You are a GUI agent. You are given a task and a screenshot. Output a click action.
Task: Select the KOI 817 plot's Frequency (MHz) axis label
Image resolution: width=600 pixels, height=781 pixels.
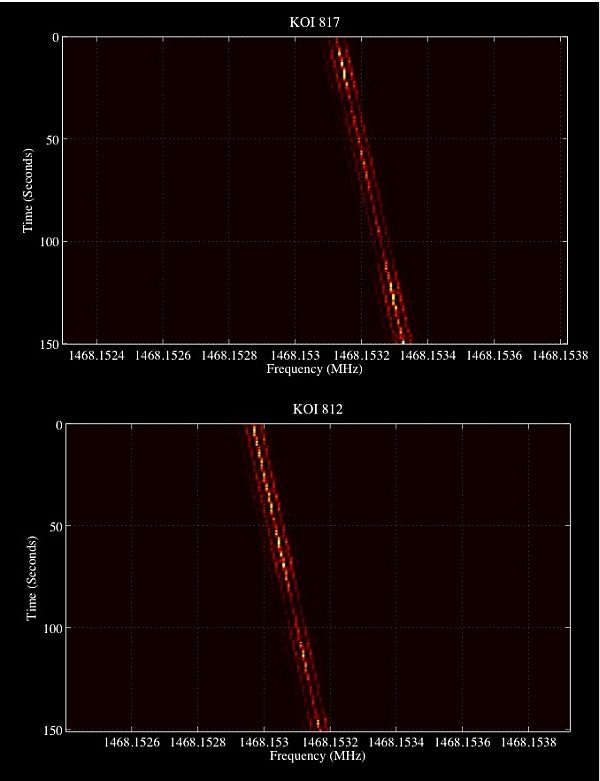click(314, 369)
